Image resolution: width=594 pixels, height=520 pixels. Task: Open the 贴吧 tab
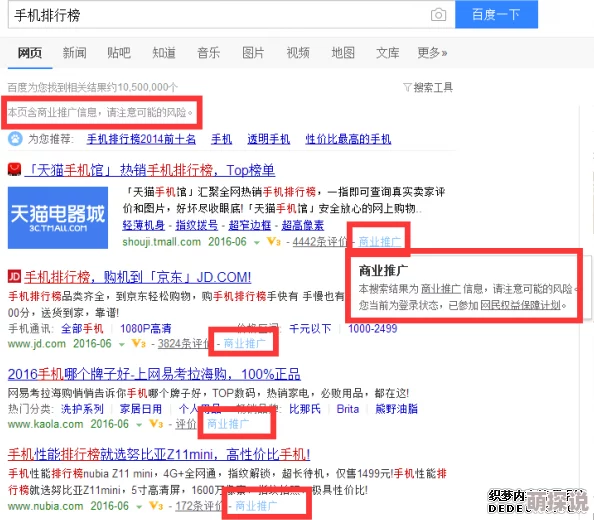point(119,53)
